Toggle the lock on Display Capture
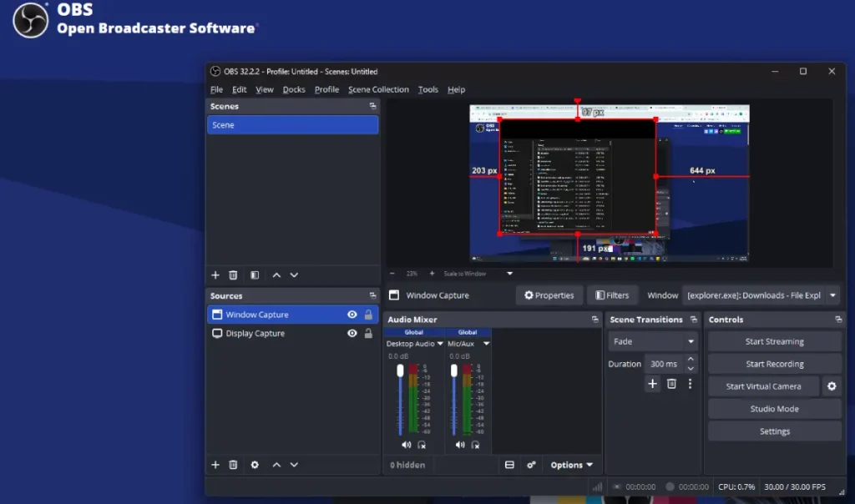The width and height of the screenshot is (855, 504). click(368, 334)
